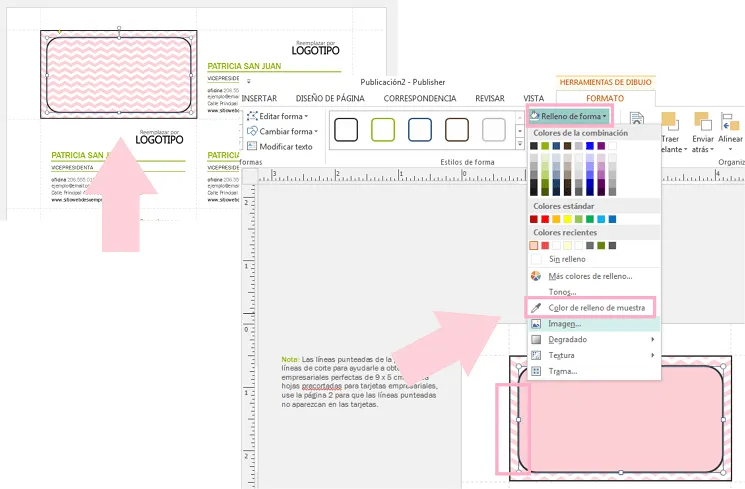Switch to the DISEÑO DE PÁGINA tab
Image resolution: width=745 pixels, height=489 pixels.
[x=330, y=98]
